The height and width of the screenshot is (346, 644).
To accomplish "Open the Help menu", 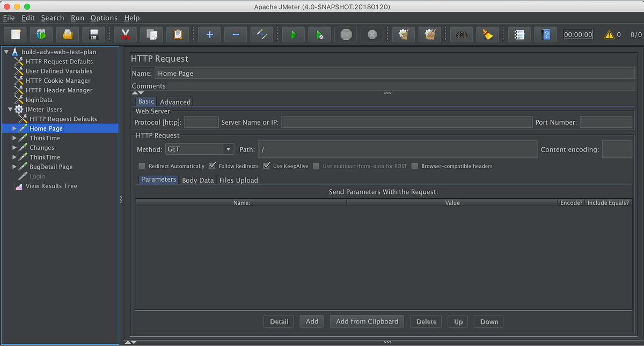I will (131, 18).
